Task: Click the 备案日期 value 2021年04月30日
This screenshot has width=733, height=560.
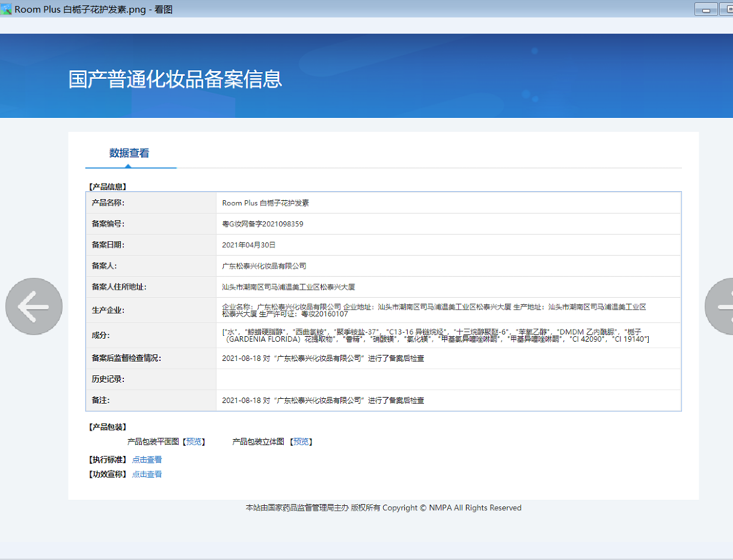Action: click(248, 245)
